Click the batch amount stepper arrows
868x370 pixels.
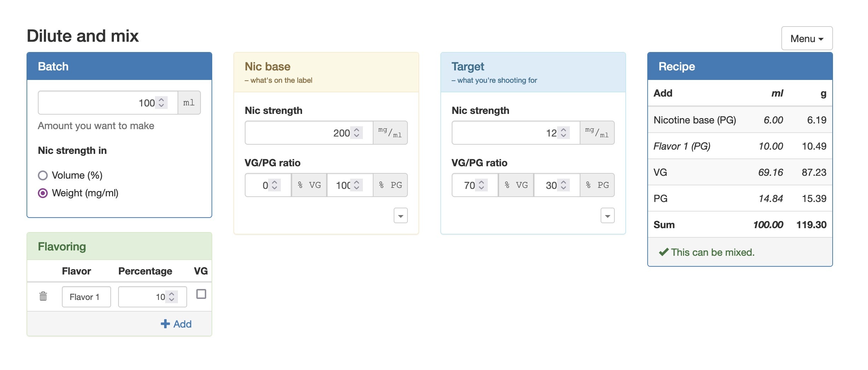[161, 103]
